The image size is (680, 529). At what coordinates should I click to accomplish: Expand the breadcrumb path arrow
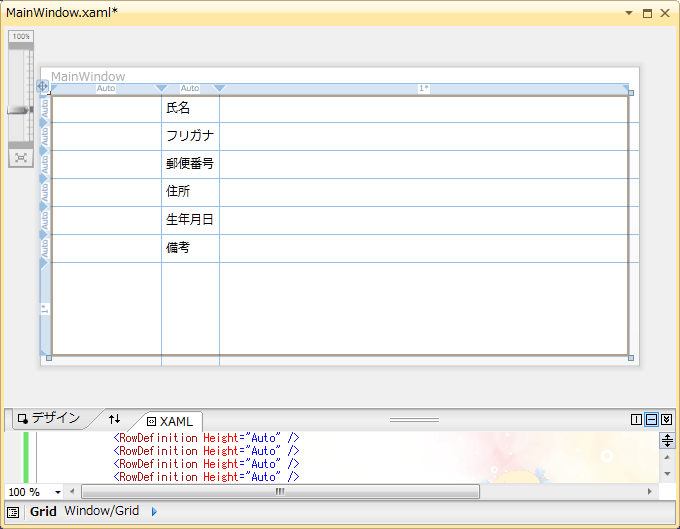point(154,512)
